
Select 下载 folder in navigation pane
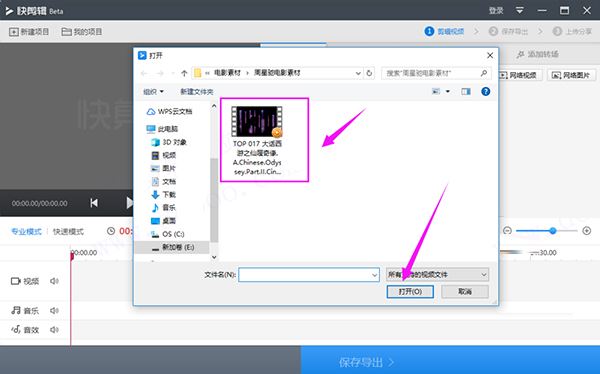[x=164, y=194]
